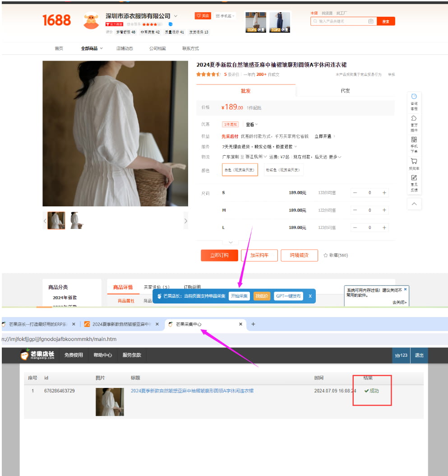Switch to the 代发 tab

pos(345,90)
